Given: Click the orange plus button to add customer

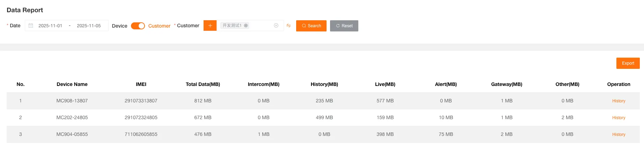Looking at the screenshot, I should 210,26.
